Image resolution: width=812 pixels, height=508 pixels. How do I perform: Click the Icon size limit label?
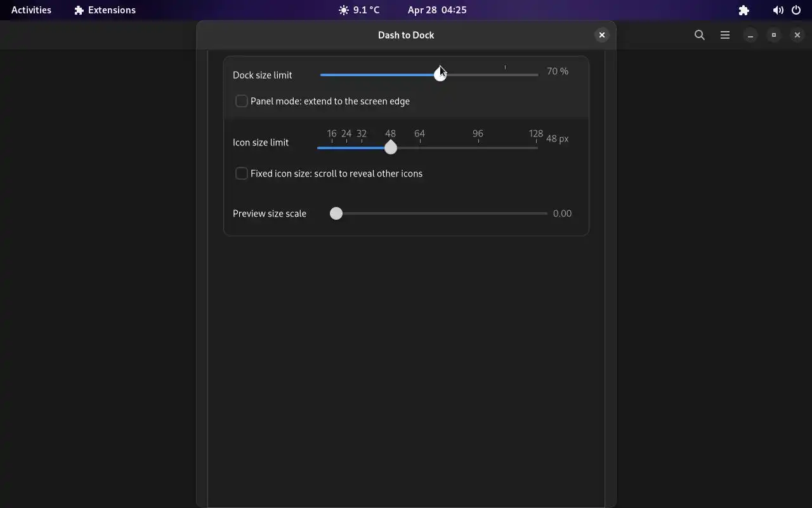click(261, 142)
